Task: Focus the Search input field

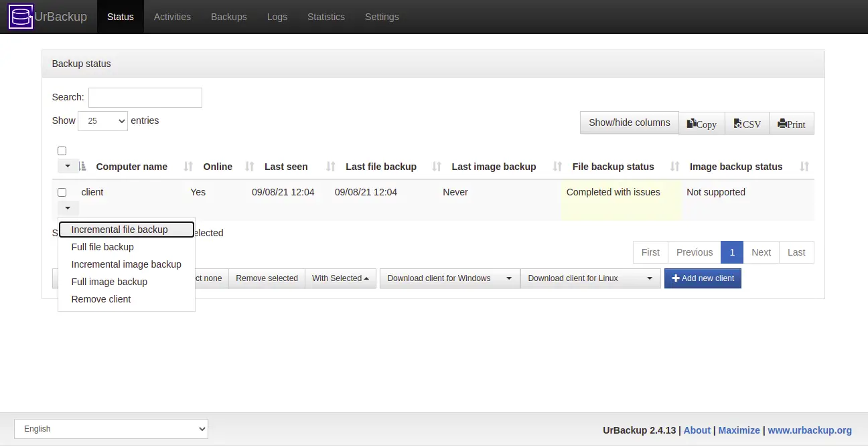Action: click(x=145, y=98)
